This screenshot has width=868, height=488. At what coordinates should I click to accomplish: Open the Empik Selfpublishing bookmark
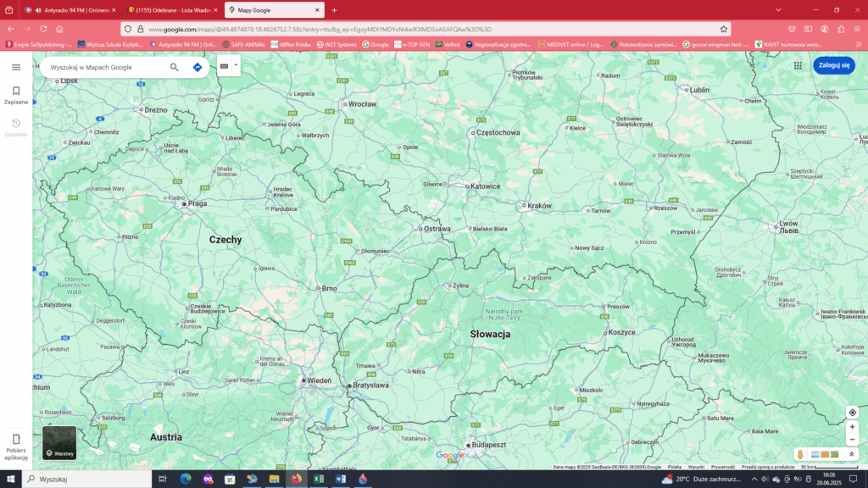pyautogui.click(x=39, y=44)
